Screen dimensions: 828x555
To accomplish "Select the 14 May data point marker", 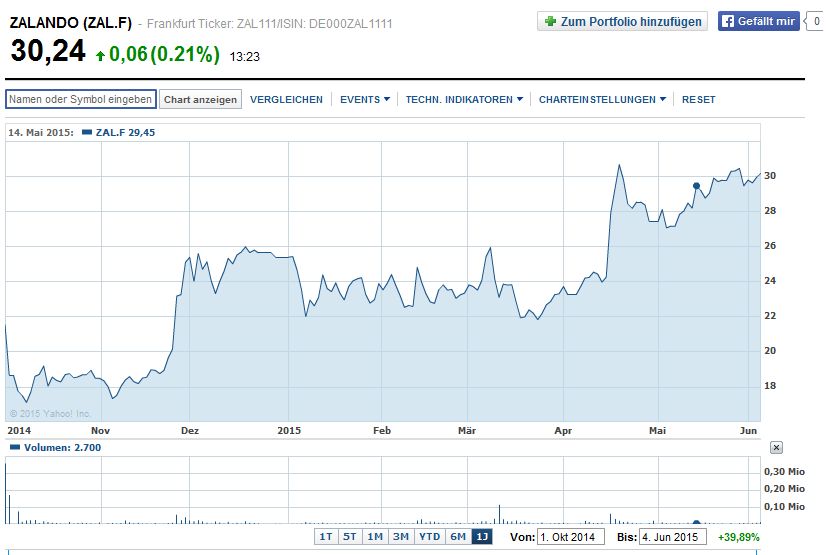I will pos(697,185).
